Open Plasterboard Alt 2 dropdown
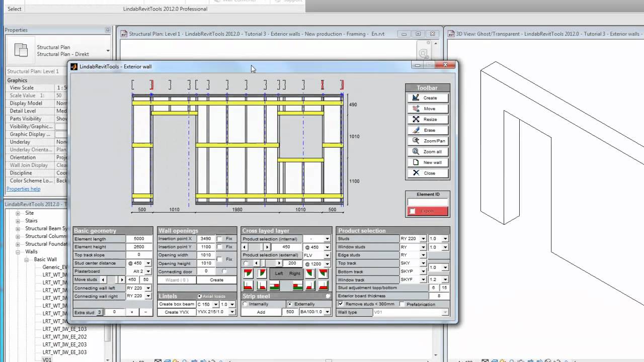Screen dimensions: 644x362 click(x=148, y=271)
